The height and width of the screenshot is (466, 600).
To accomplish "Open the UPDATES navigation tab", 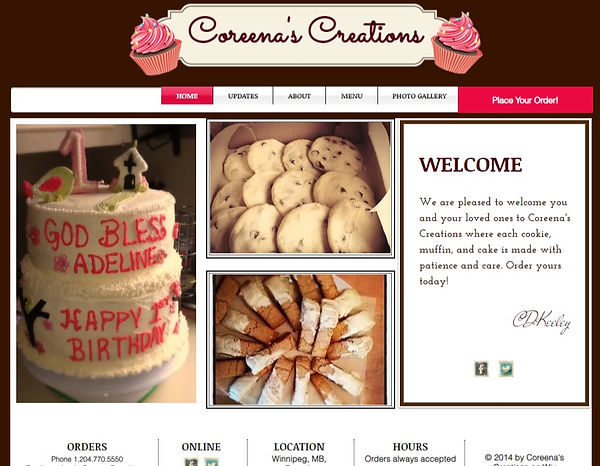I will pyautogui.click(x=243, y=96).
